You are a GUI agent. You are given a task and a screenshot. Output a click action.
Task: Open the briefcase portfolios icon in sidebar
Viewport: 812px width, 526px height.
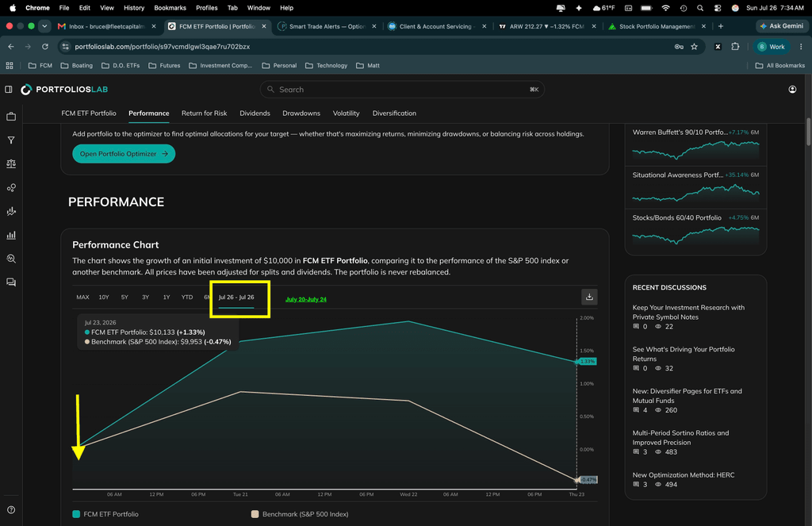coord(11,117)
